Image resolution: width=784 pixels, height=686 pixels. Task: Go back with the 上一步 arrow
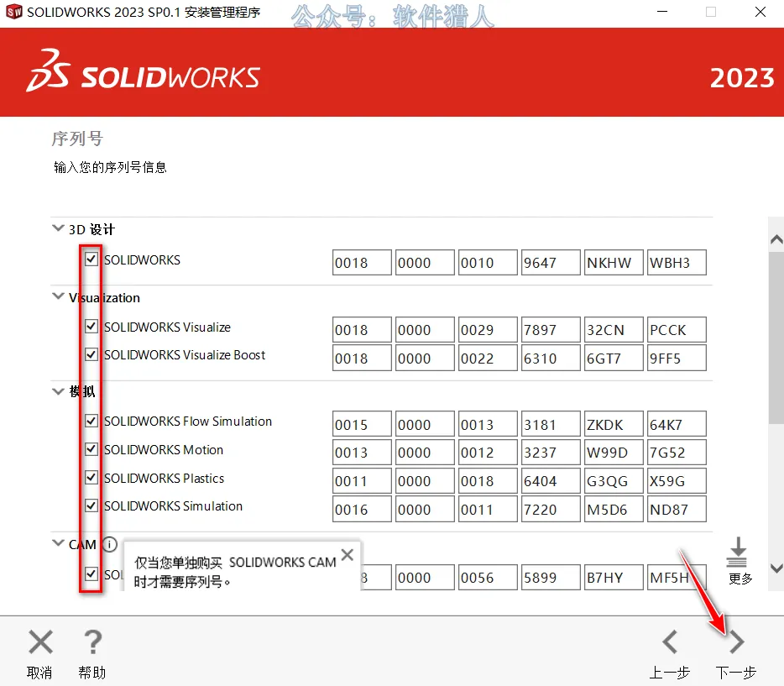click(670, 642)
